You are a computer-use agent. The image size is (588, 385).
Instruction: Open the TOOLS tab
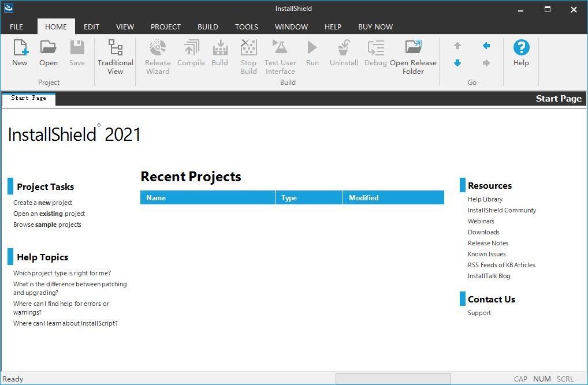(247, 27)
